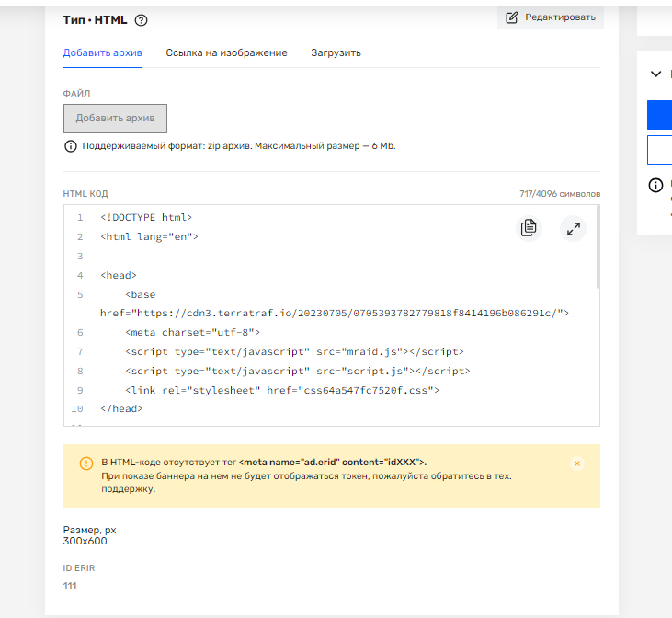Collapse the right panel chevron

[x=655, y=74]
